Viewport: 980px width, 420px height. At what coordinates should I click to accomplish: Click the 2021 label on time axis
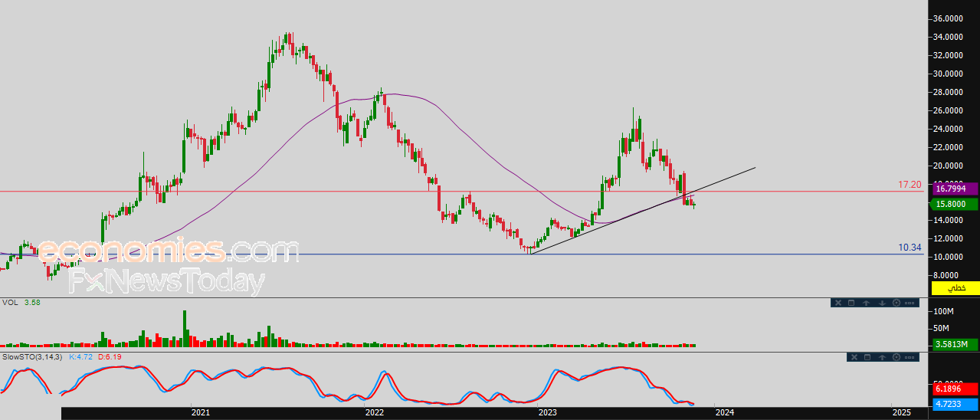point(201,413)
